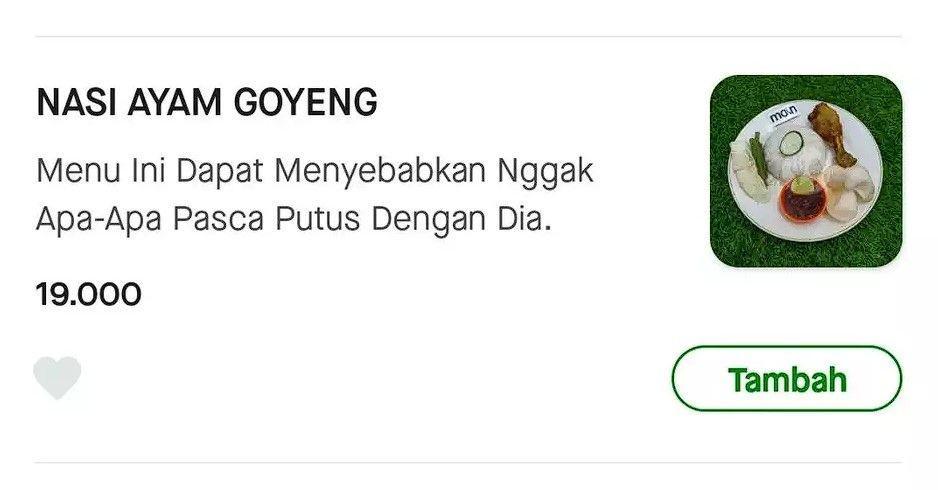Click the green beans on the plate

[759, 156]
